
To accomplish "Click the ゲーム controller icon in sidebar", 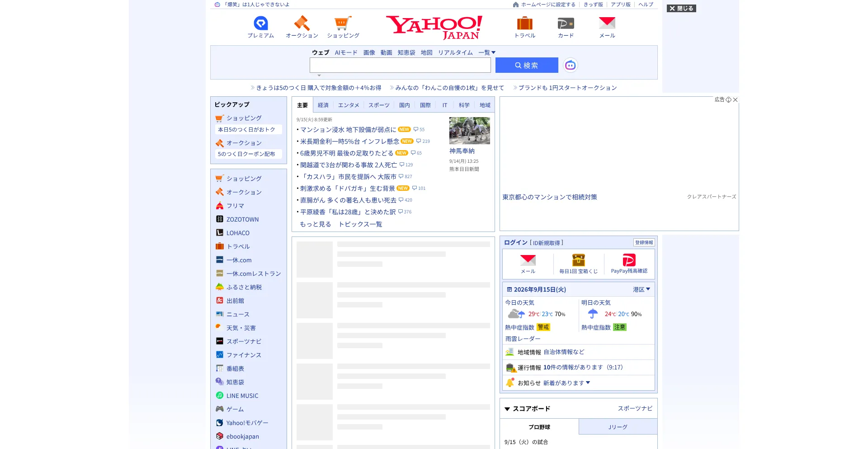I will [220, 409].
